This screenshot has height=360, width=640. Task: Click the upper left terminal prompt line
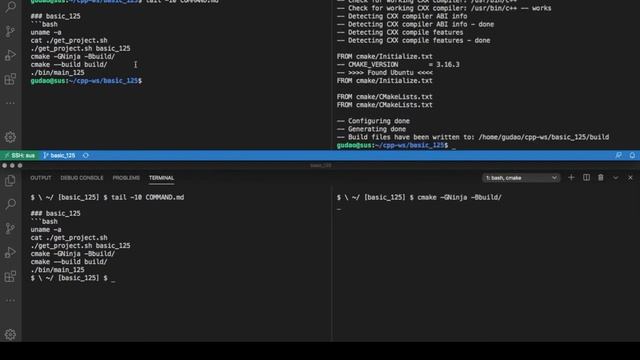click(x=86, y=81)
